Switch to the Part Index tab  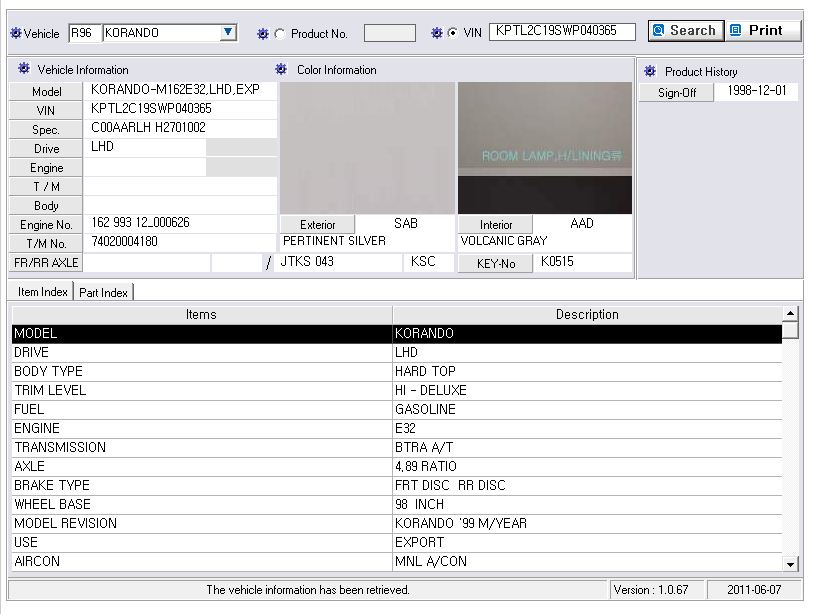[x=103, y=292]
